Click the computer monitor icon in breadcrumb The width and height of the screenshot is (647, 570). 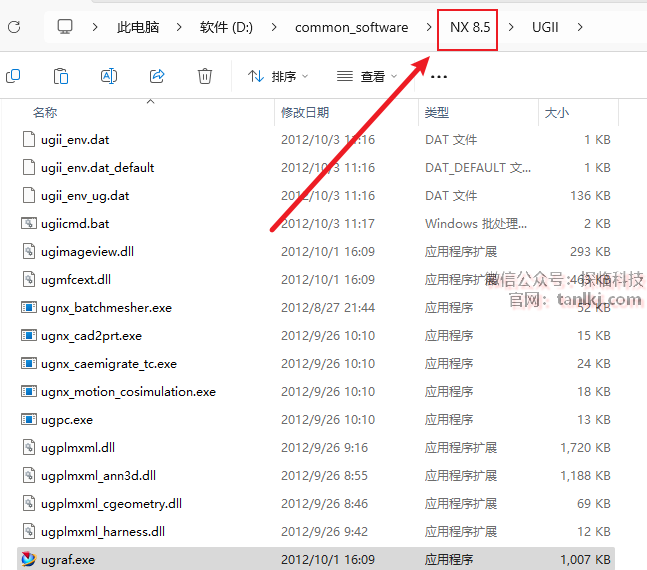tap(65, 27)
